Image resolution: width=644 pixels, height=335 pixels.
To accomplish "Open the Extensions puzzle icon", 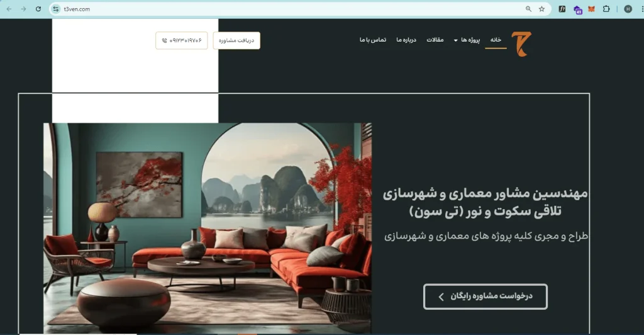I will click(606, 9).
